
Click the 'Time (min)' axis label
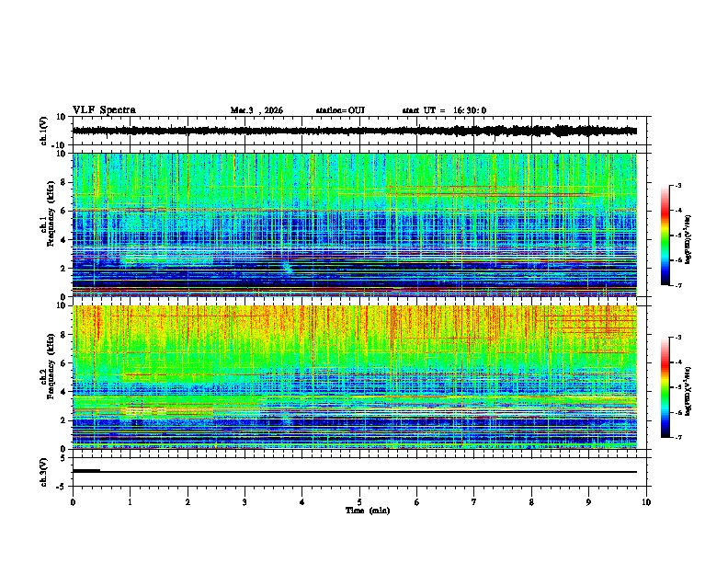368,511
